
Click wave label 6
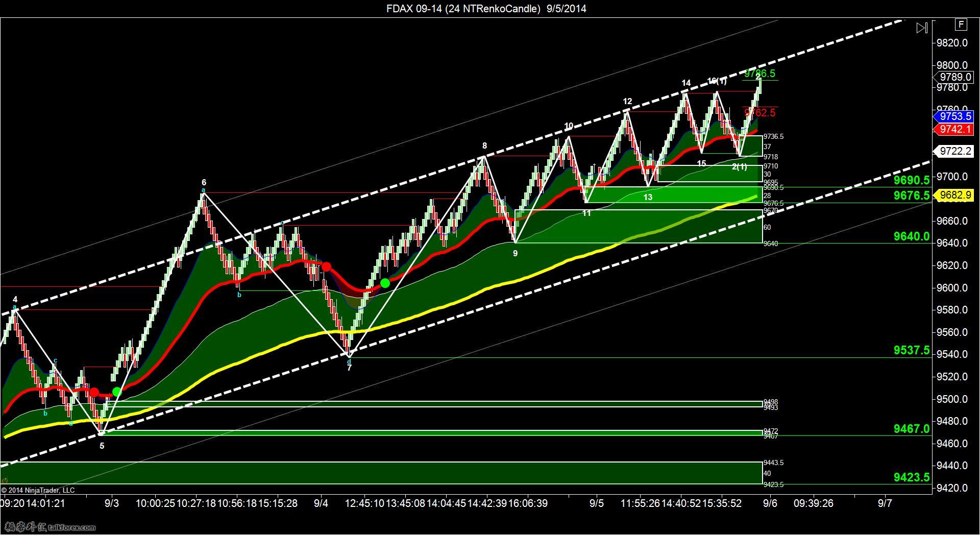204,182
